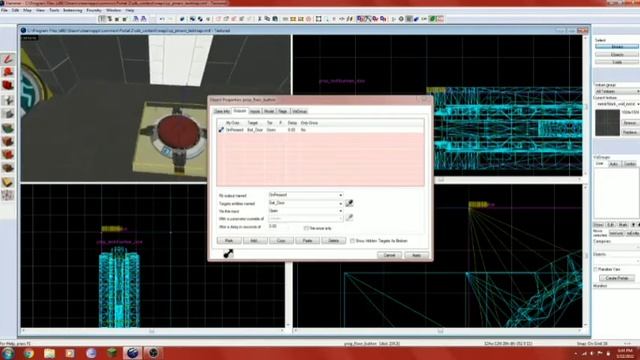Open the Objects dropdown in right panel
Image resolution: width=640 pixels, height=360 pixels.
[x=617, y=260]
